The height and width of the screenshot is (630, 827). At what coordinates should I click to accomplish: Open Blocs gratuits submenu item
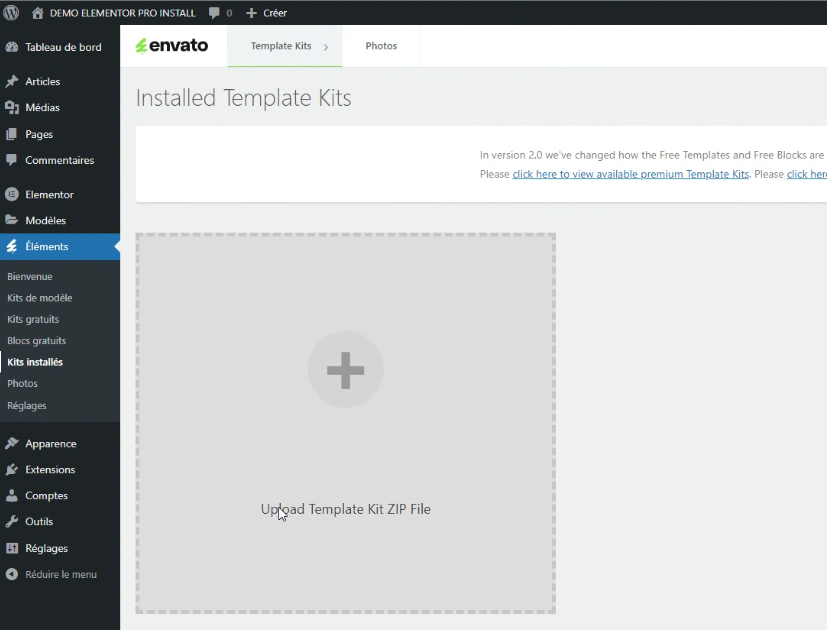(36, 341)
